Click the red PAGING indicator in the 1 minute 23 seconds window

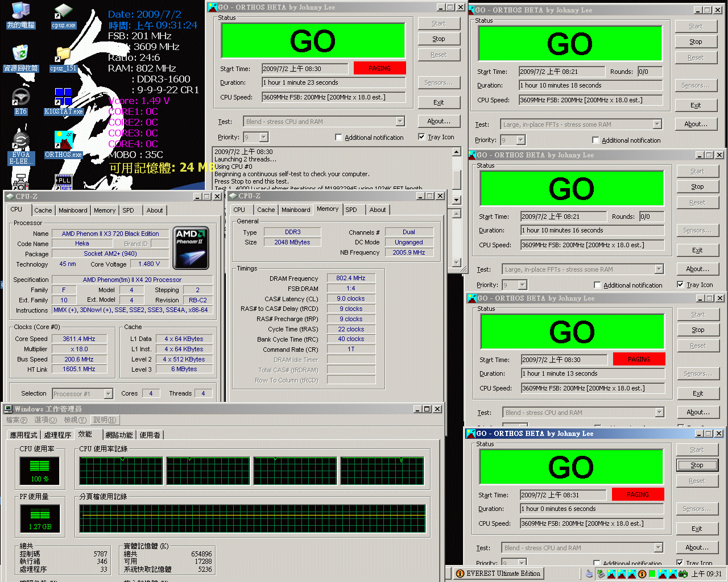coord(380,68)
